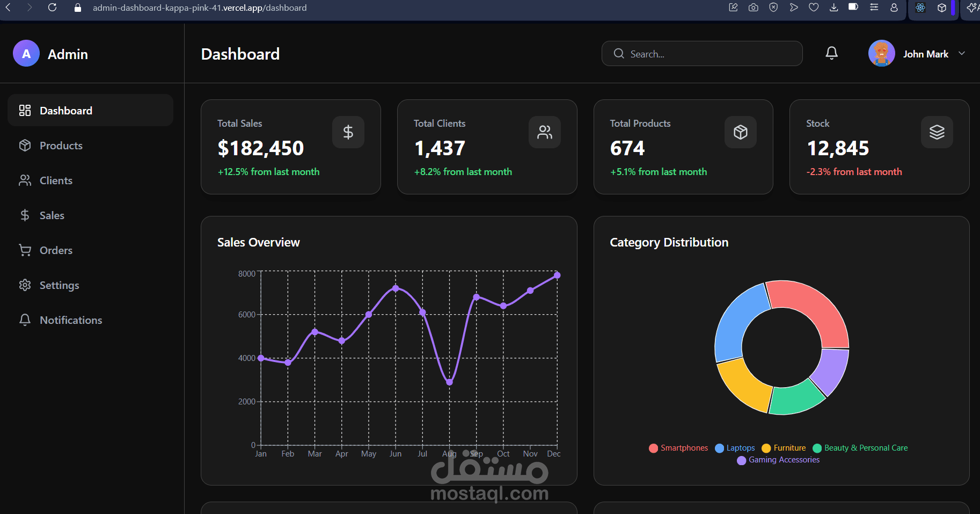Viewport: 980px width, 514px height.
Task: Toggle the Smartphones legend entry
Action: pyautogui.click(x=678, y=447)
